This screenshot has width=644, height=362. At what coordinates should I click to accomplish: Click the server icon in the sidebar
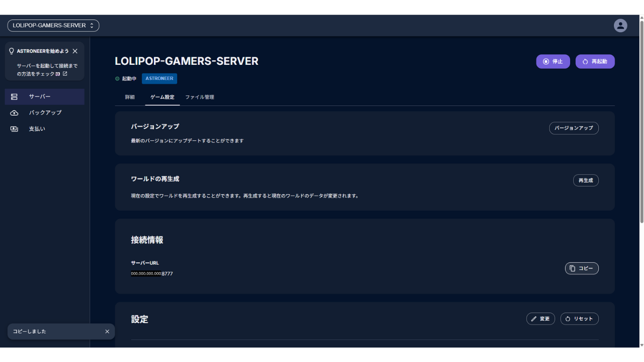pos(14,97)
